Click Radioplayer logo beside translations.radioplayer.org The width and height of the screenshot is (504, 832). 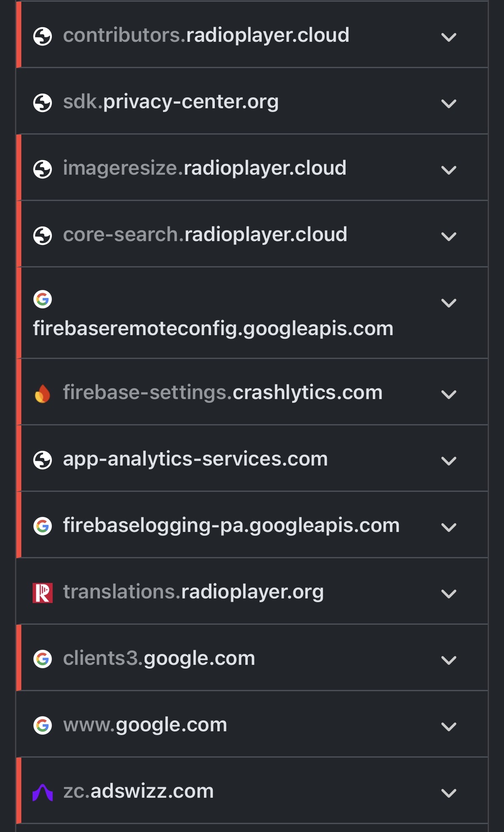(x=43, y=593)
